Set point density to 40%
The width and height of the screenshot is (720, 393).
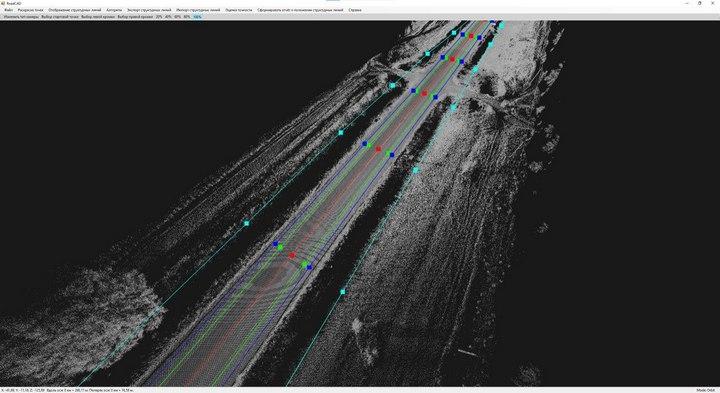[168, 17]
